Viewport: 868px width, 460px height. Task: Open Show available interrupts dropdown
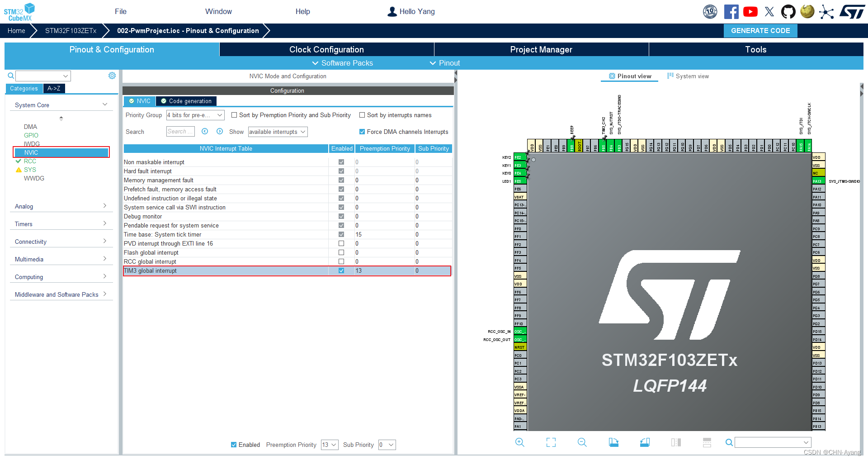[278, 132]
